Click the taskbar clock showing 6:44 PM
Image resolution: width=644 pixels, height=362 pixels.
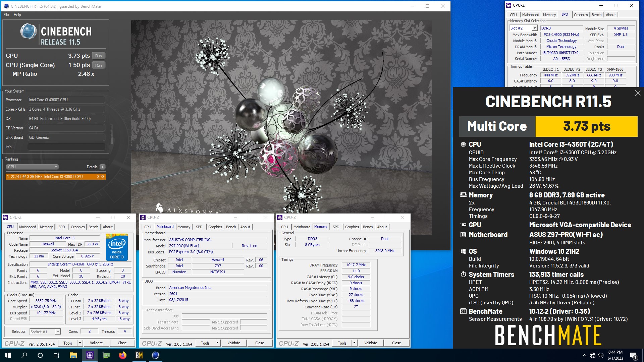tap(615, 355)
